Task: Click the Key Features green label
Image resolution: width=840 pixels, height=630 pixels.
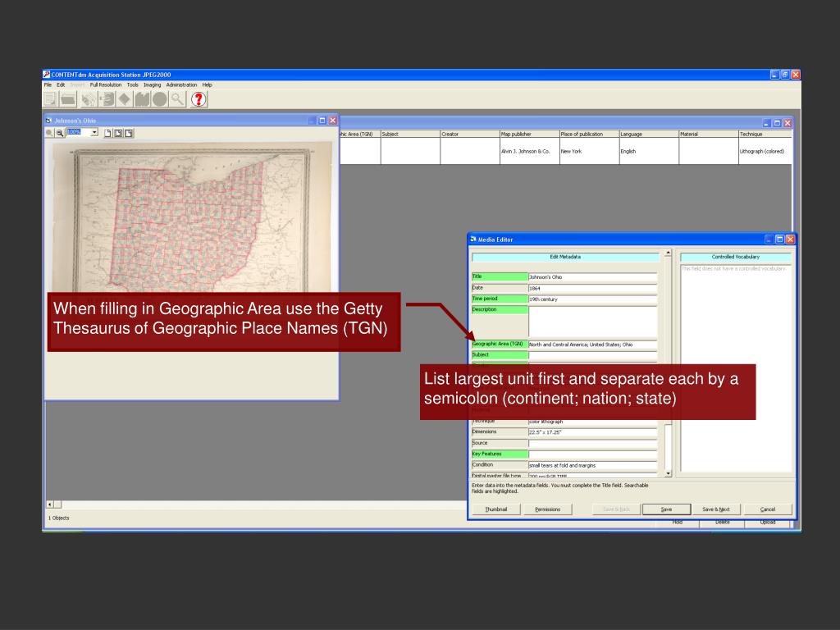Action: click(500, 454)
